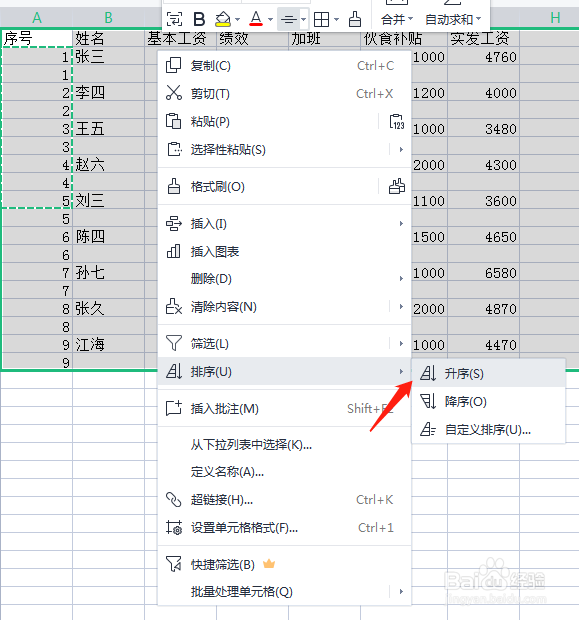The width and height of the screenshot is (579, 620).
Task: Click cell containing 赵六
Action: click(108, 164)
